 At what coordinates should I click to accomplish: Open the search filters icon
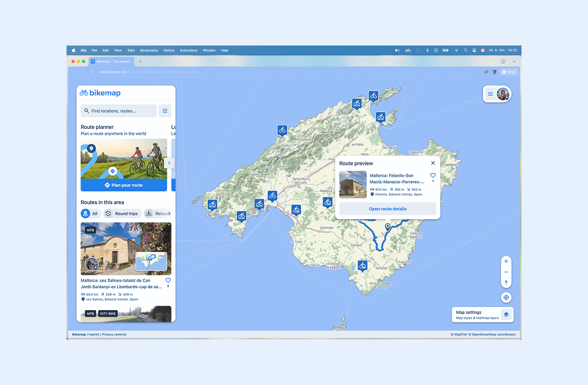coord(165,111)
